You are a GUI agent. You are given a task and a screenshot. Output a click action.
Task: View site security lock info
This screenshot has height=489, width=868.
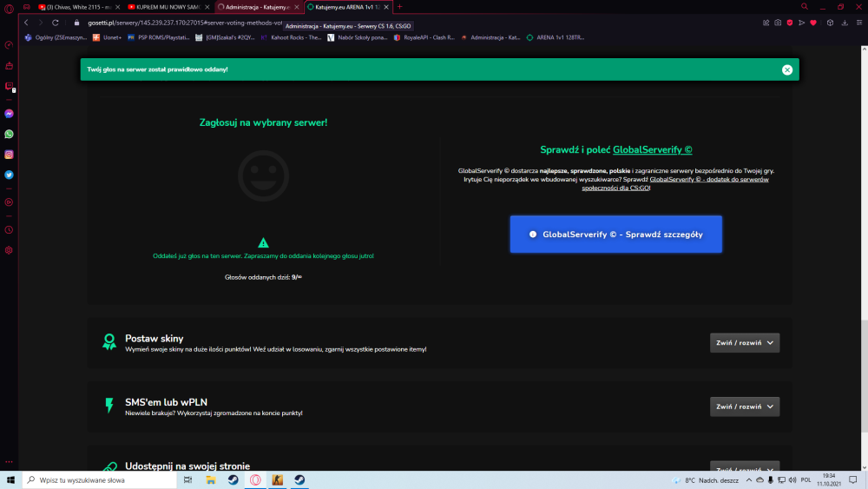77,23
